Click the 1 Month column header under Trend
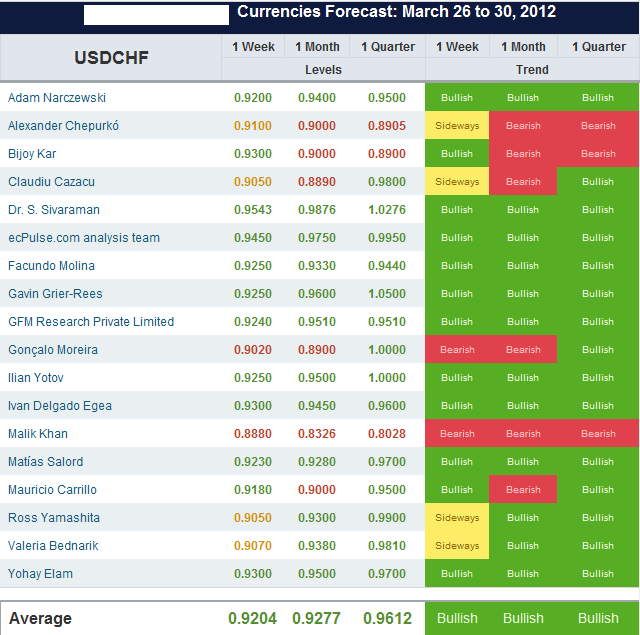 (523, 47)
